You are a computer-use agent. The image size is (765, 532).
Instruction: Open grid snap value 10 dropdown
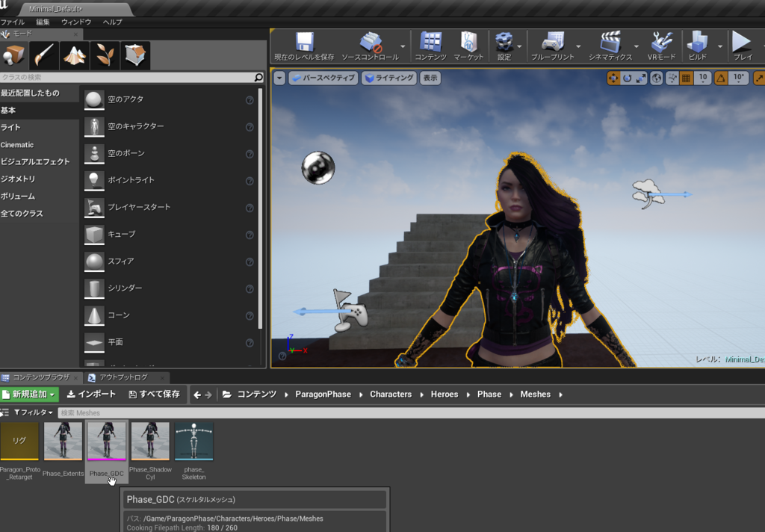(x=702, y=78)
